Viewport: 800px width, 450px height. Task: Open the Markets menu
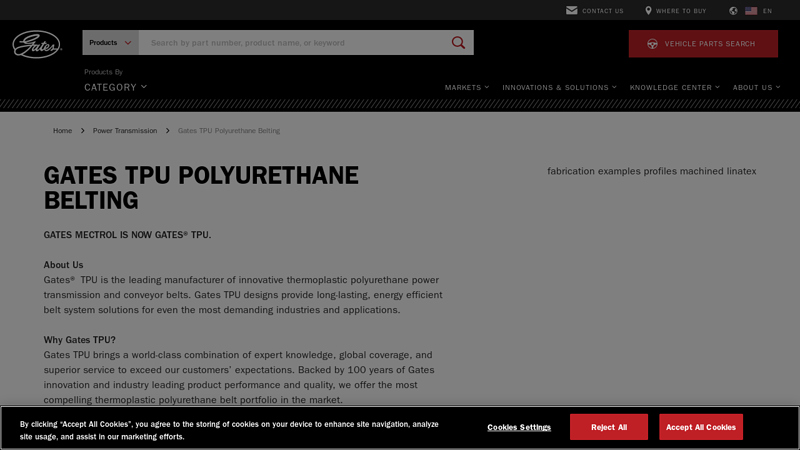pos(466,87)
